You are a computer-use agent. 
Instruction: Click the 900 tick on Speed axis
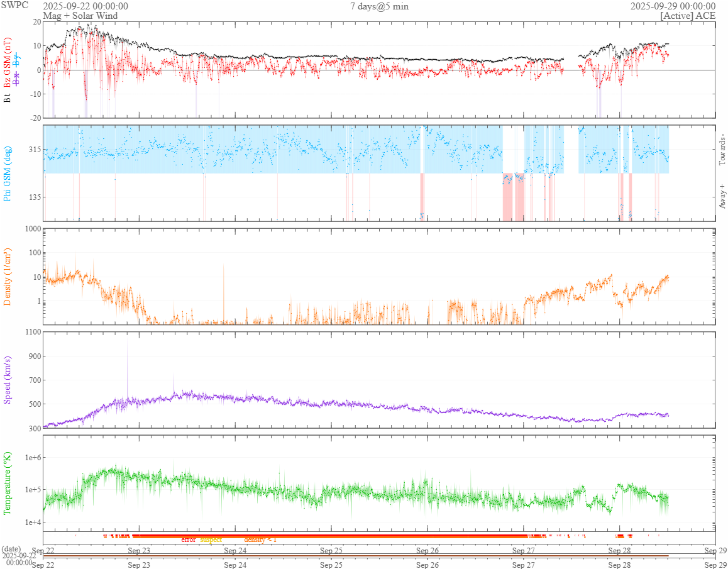[35, 356]
